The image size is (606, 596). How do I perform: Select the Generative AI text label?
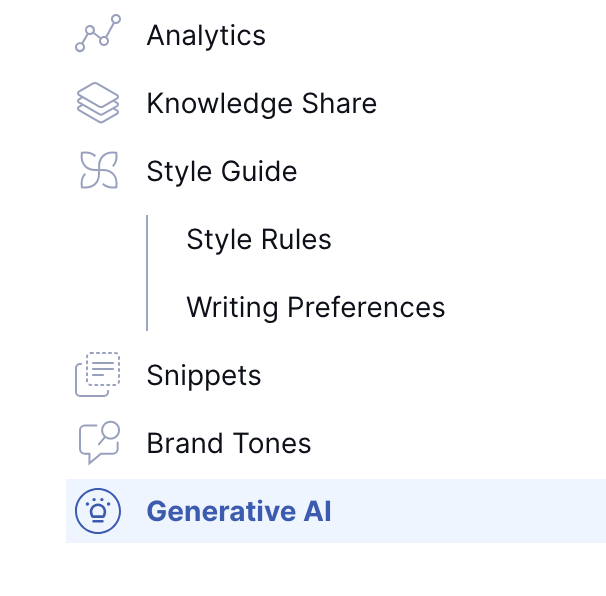tap(238, 511)
